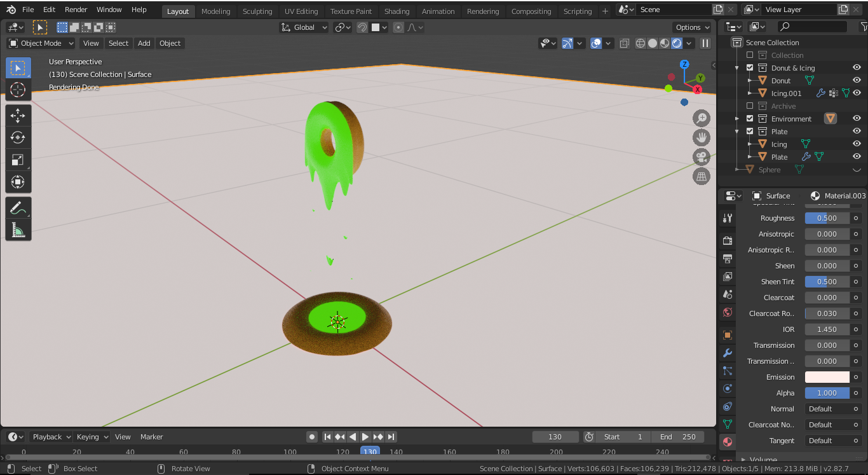The height and width of the screenshot is (475, 868).
Task: Enable the Archive collection checkbox
Action: pos(750,106)
